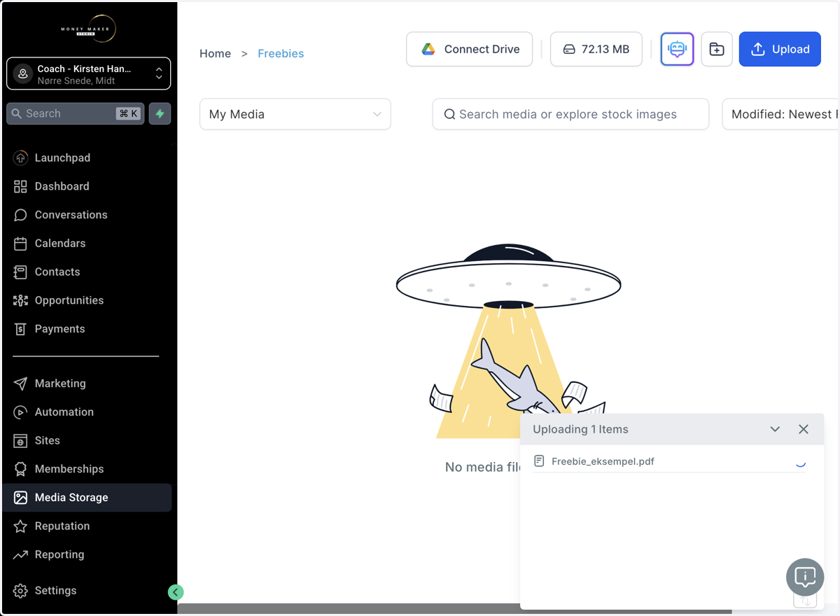Open Memberships
840x616 pixels.
(x=87, y=469)
